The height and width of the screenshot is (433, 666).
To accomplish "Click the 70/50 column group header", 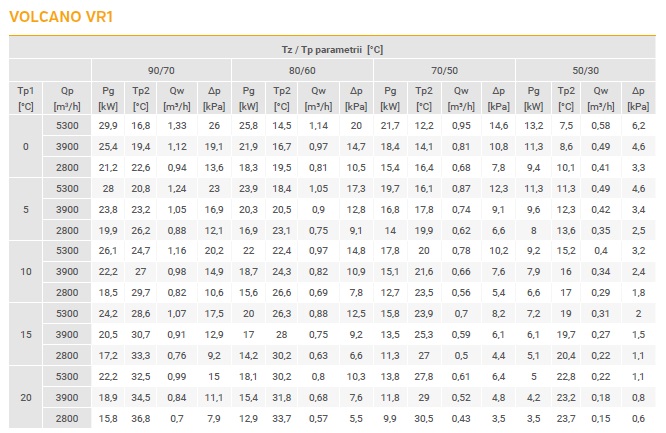I will tap(444, 71).
